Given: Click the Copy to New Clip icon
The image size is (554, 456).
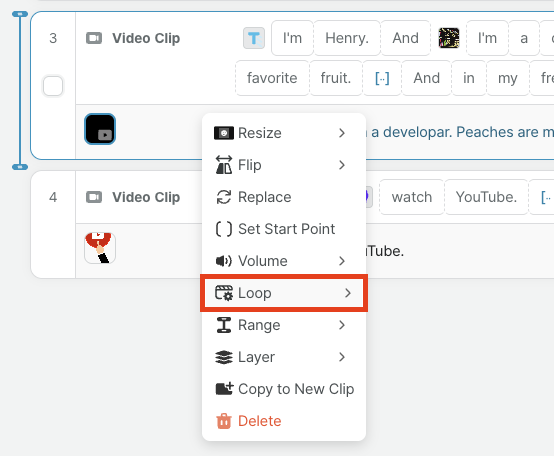Looking at the screenshot, I should 224,389.
